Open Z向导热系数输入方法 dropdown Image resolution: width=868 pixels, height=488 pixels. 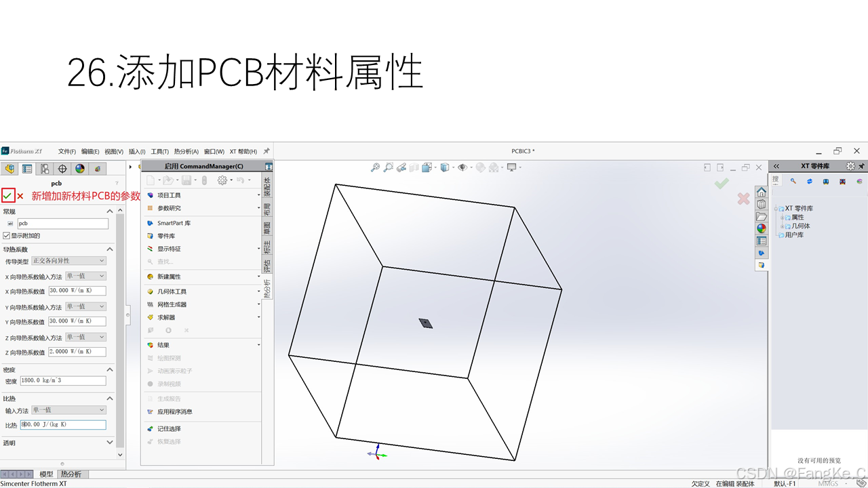click(x=85, y=337)
